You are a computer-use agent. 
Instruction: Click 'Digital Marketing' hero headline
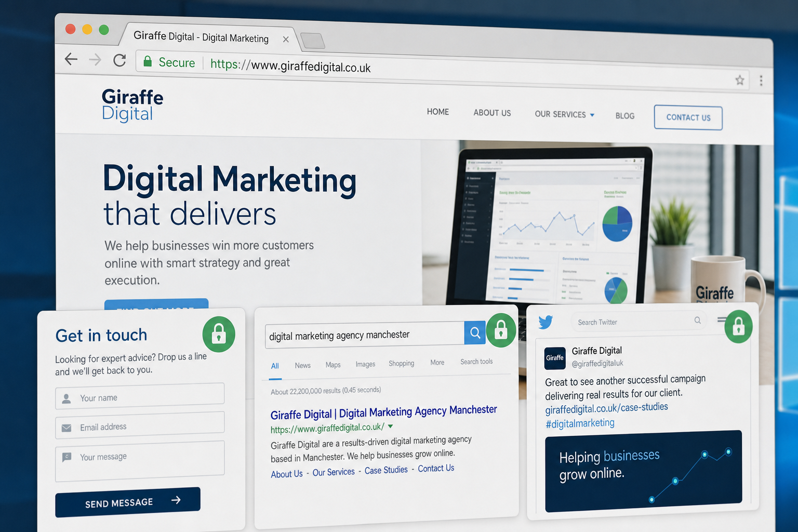pyautogui.click(x=230, y=180)
